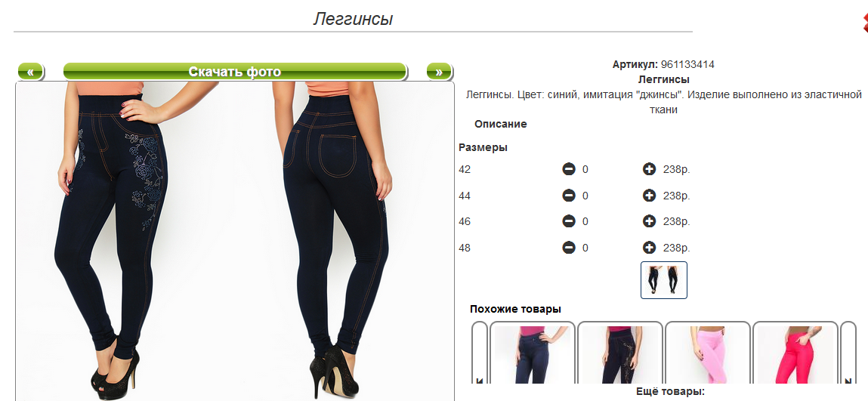Open the hot pink leggings similar product

(795, 353)
